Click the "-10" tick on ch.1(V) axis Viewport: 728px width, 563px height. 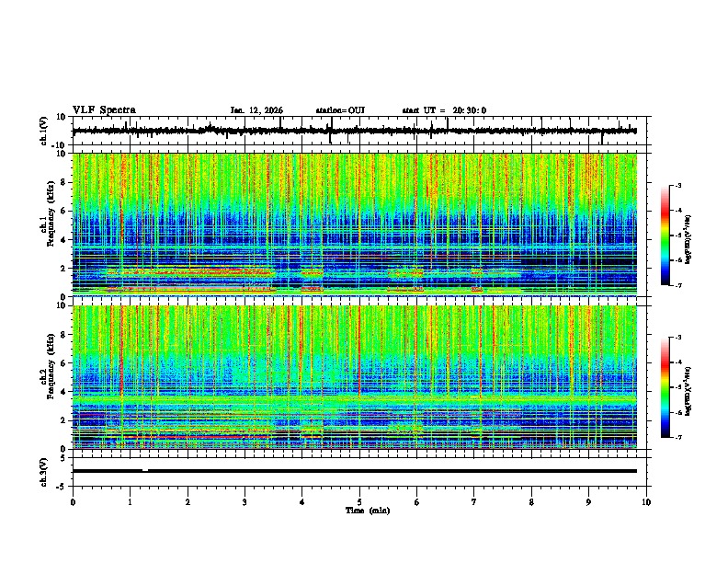pyautogui.click(x=60, y=145)
